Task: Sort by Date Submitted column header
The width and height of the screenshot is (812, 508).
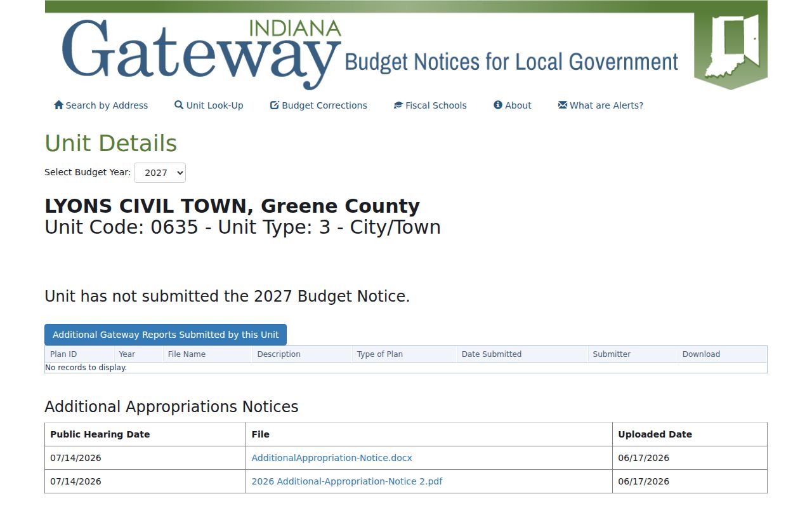Action: click(491, 354)
